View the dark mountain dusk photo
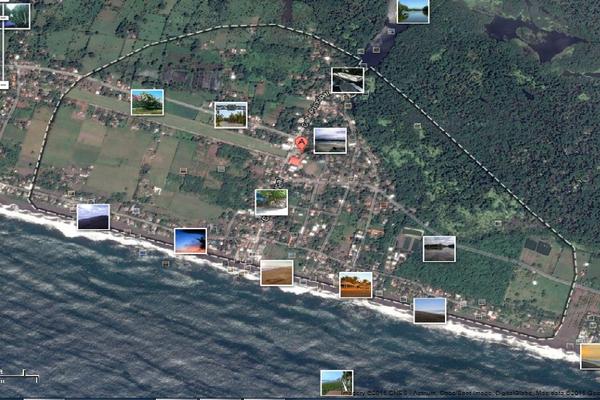Viewport: 600px width, 400px height. [x=93, y=217]
